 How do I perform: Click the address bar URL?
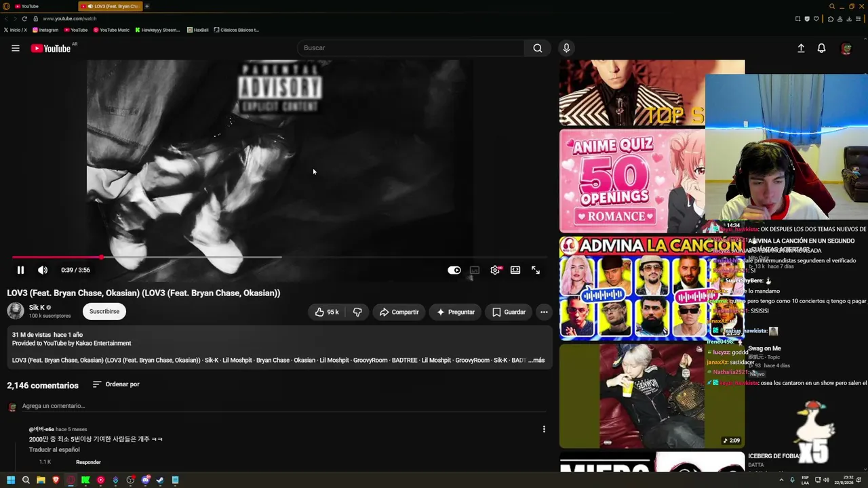(x=70, y=19)
